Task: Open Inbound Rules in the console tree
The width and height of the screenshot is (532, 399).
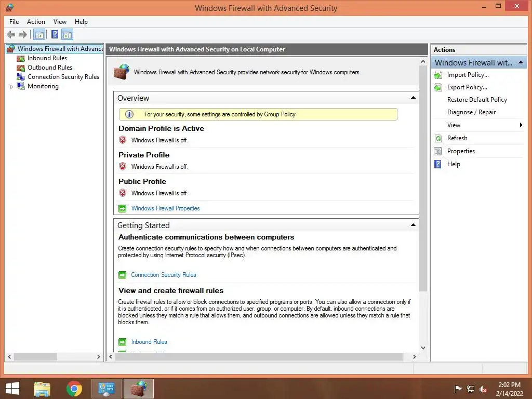Action: point(47,58)
